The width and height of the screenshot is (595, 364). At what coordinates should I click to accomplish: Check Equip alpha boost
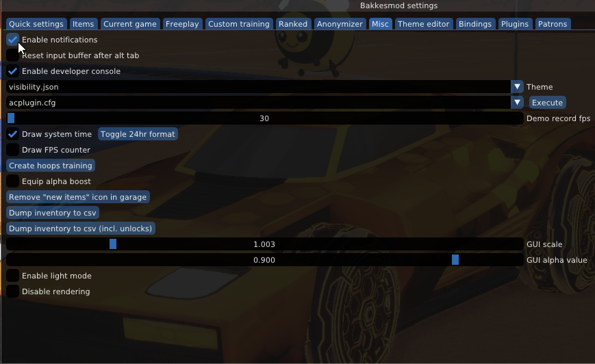point(12,181)
